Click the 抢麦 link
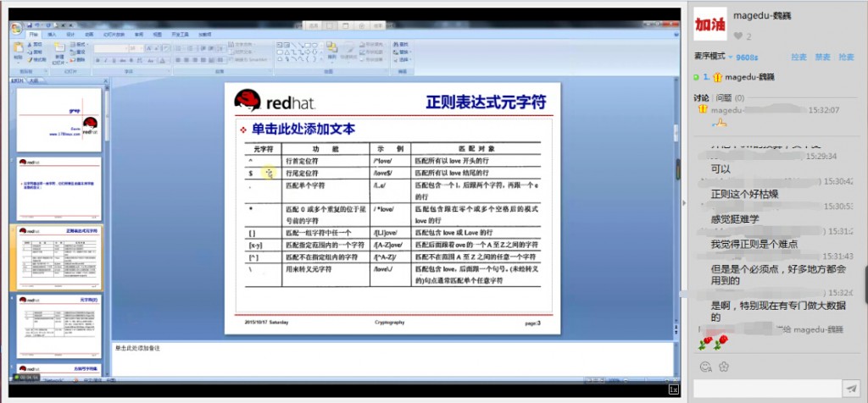Viewport: 868px width, 403px height. point(844,57)
